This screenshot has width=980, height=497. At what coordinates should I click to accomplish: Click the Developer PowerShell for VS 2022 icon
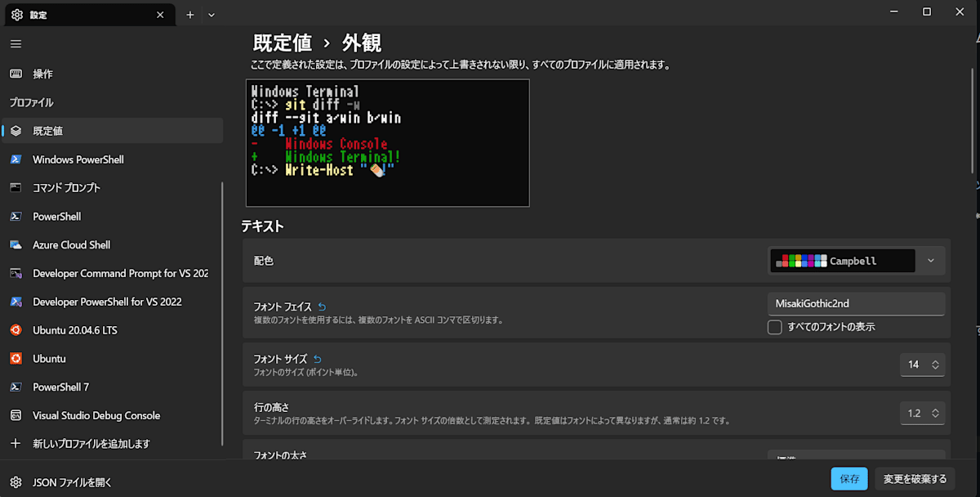[x=16, y=302]
